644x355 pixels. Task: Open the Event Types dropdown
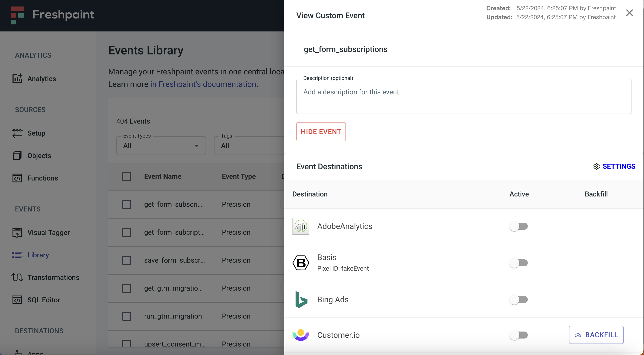161,146
